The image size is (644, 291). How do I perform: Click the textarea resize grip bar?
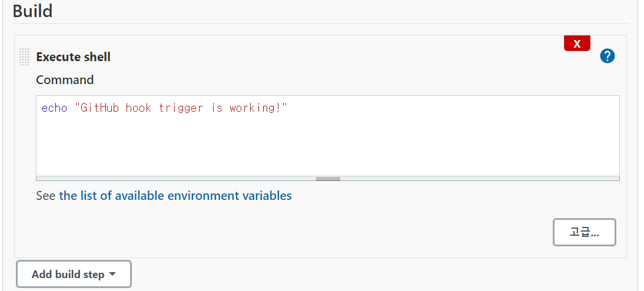[328, 179]
